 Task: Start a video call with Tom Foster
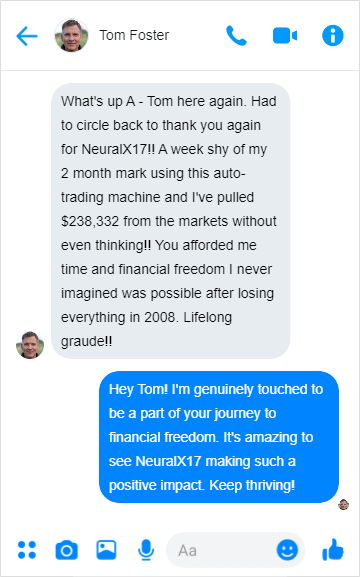[x=285, y=36]
